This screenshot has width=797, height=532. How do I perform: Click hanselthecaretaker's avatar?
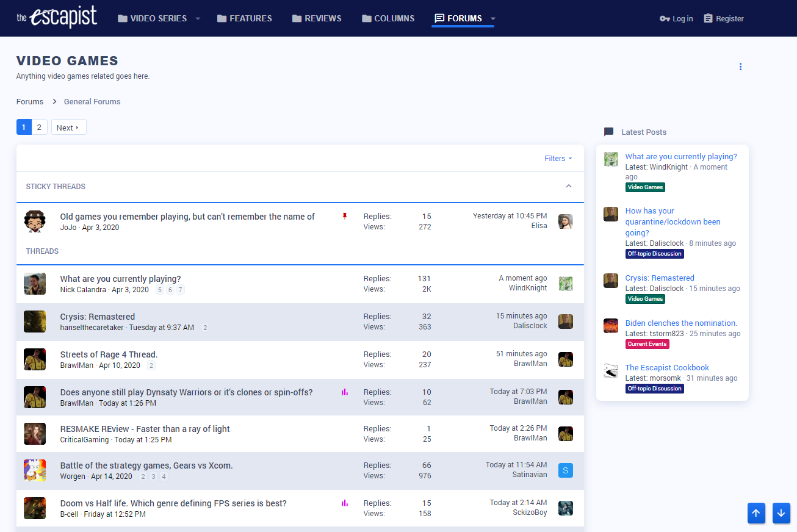pyautogui.click(x=35, y=322)
